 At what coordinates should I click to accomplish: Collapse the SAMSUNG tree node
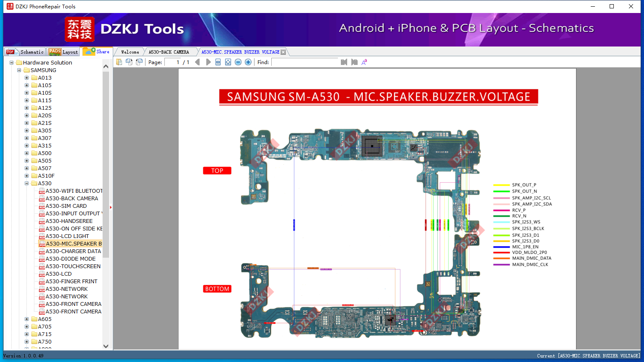click(x=19, y=70)
